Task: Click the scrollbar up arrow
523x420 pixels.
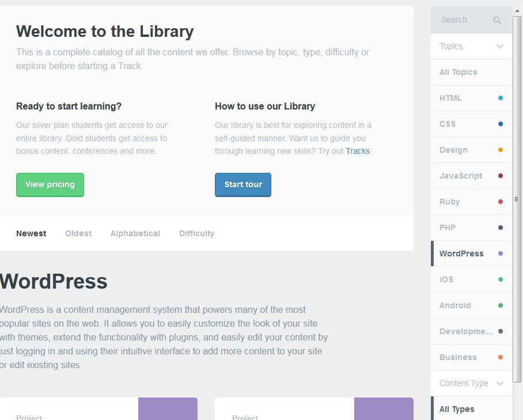Action: coord(517,11)
